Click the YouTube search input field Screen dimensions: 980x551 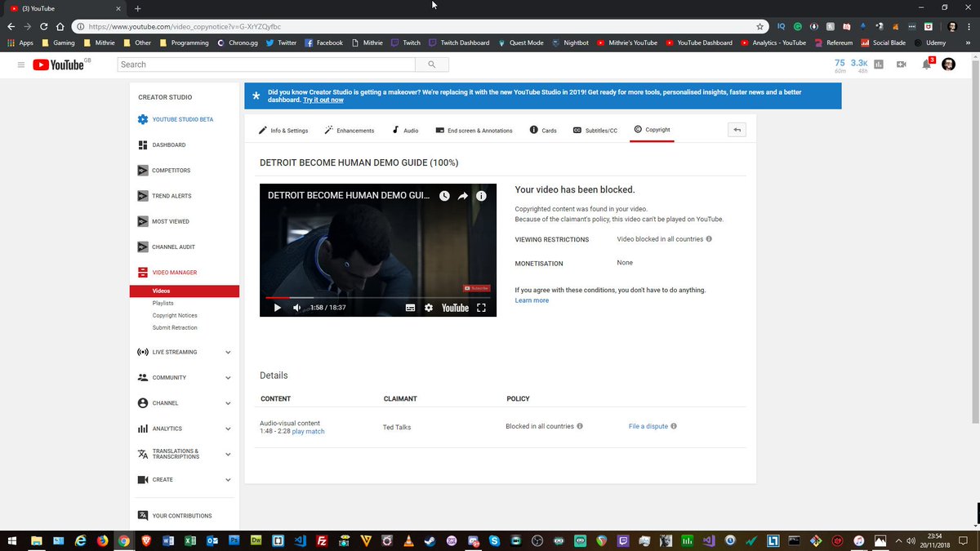pyautogui.click(x=266, y=64)
